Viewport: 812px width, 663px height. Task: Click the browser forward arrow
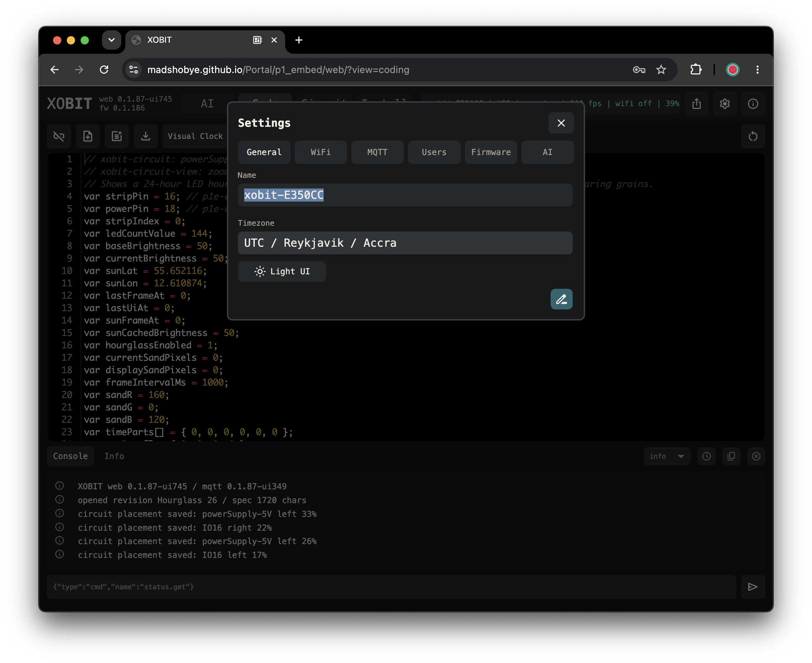click(79, 70)
